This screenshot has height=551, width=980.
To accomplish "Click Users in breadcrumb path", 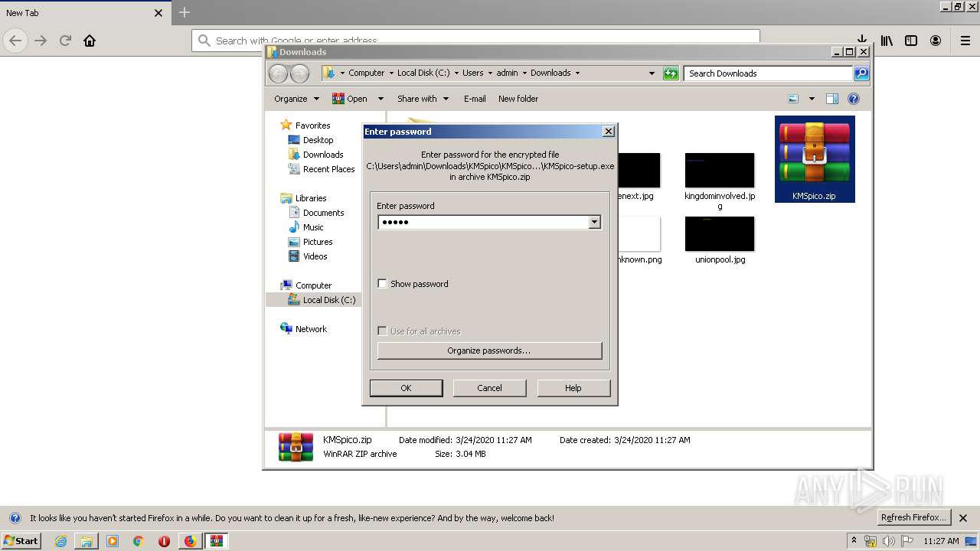I will coord(472,73).
